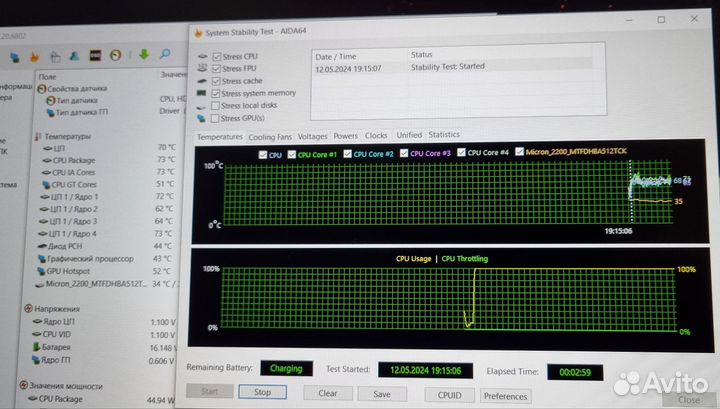The image size is (720, 409).
Task: Uncheck the Stress FPU checkbox
Action: click(x=216, y=68)
